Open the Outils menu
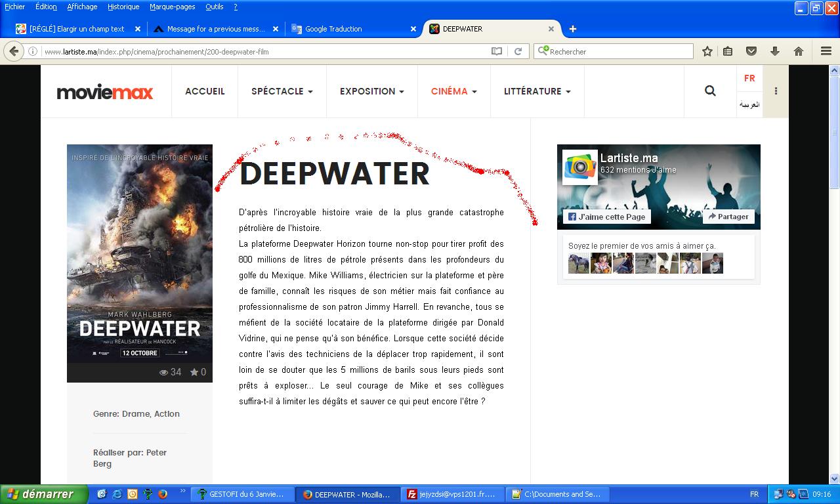This screenshot has height=504, width=840. click(x=214, y=7)
